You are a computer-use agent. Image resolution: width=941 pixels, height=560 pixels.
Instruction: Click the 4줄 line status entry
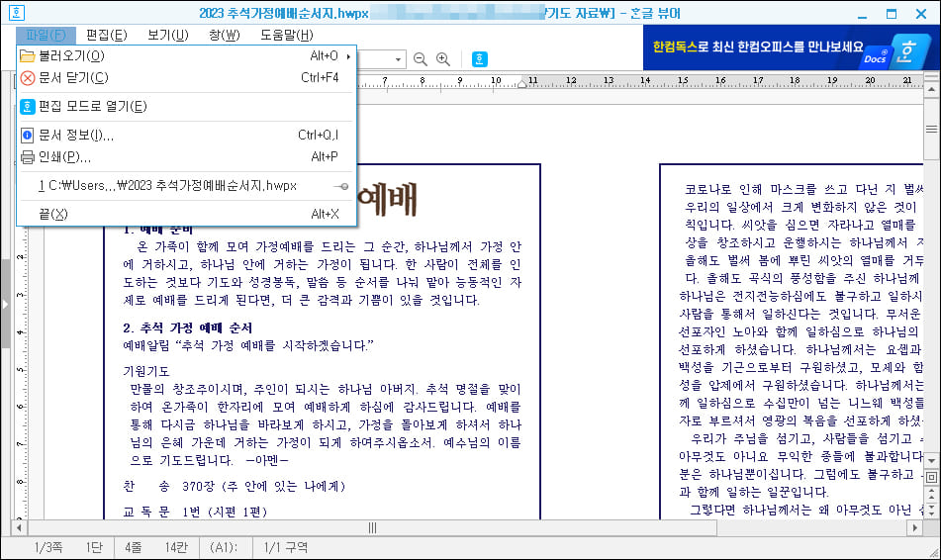point(134,547)
